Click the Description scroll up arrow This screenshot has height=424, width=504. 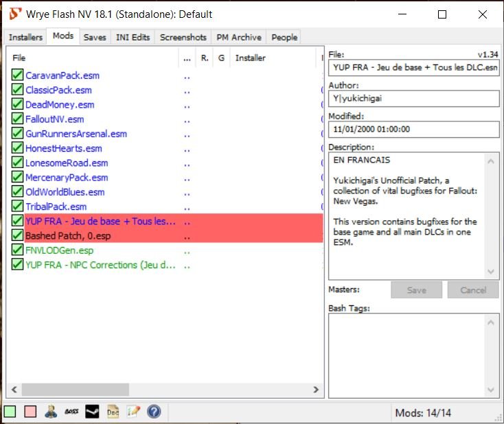491,161
